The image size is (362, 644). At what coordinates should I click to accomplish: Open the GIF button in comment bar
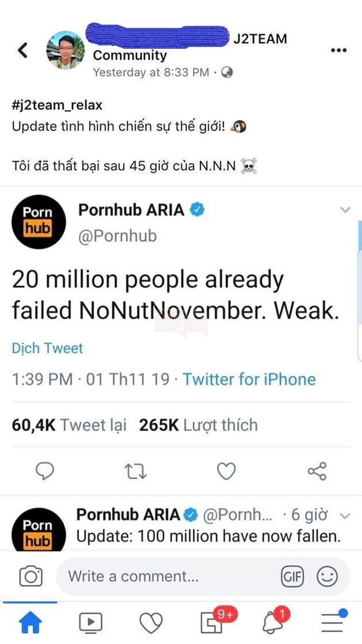[293, 576]
